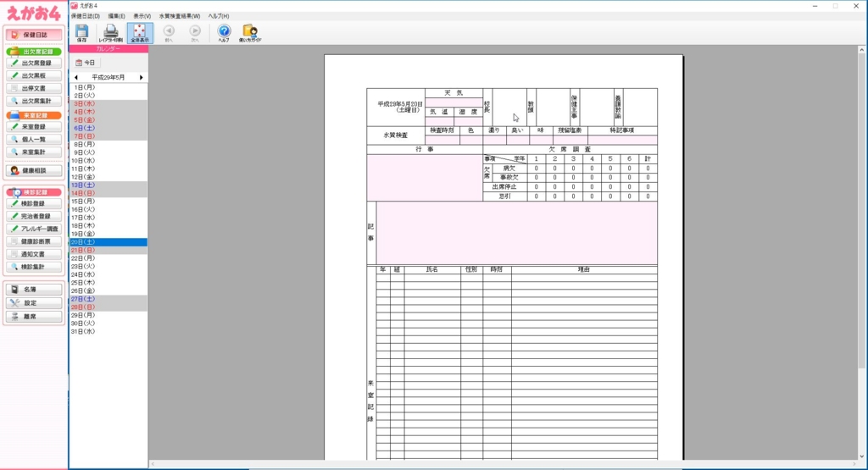Go to the previous month using the left calendar arrow
This screenshot has height=470, width=868.
(x=75, y=77)
